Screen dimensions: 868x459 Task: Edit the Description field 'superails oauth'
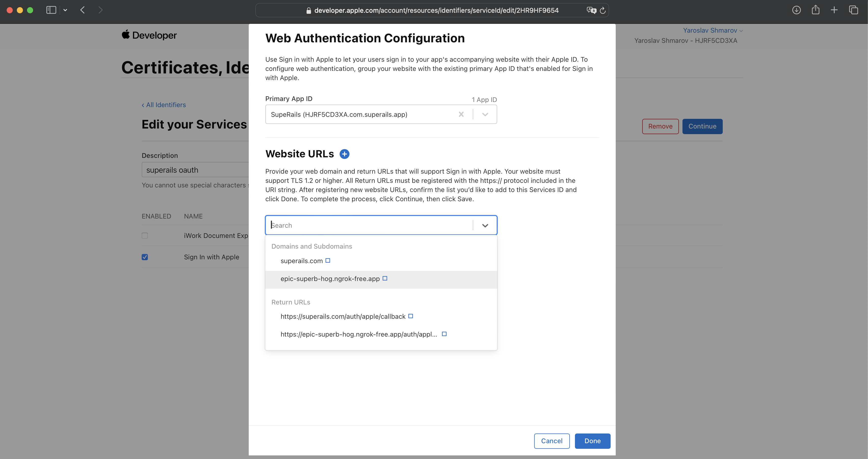pyautogui.click(x=195, y=170)
